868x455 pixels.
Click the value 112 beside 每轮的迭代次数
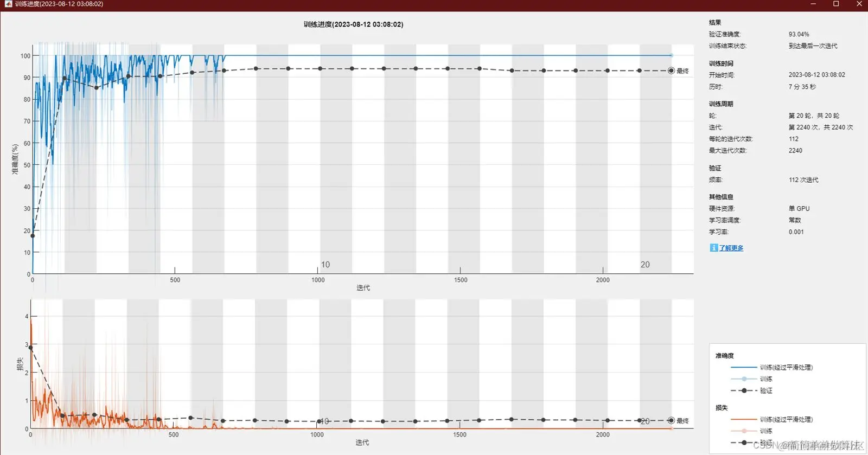tap(794, 139)
